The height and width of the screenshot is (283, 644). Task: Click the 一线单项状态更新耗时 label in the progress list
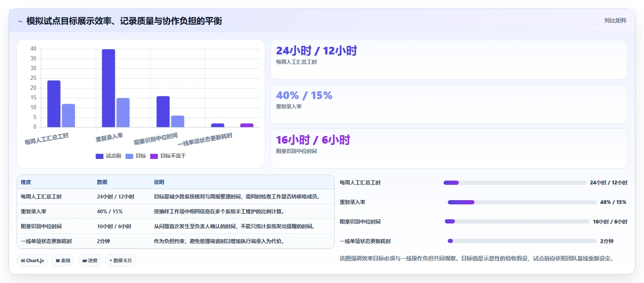365,241
